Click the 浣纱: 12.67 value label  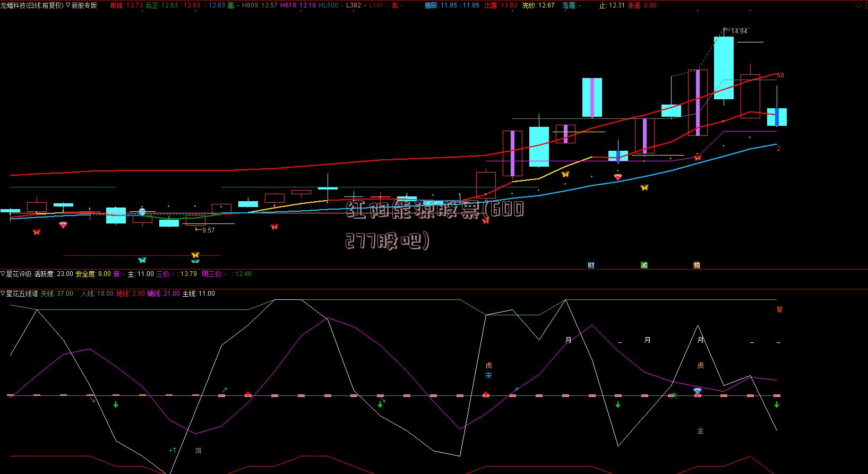click(538, 5)
